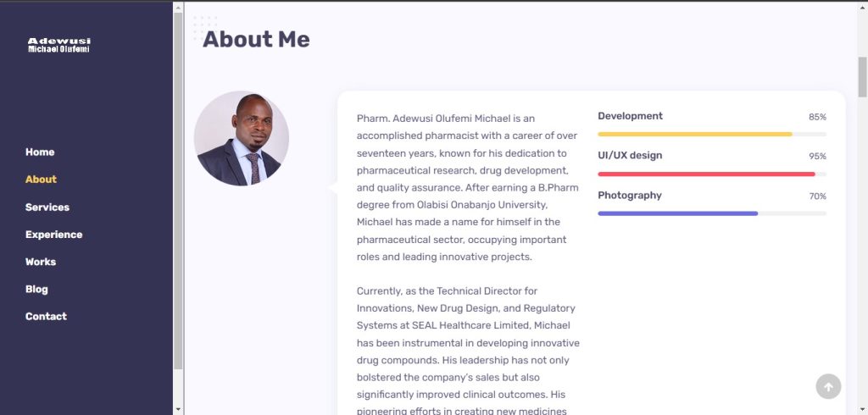Jump to the Contact section

pyautogui.click(x=46, y=316)
